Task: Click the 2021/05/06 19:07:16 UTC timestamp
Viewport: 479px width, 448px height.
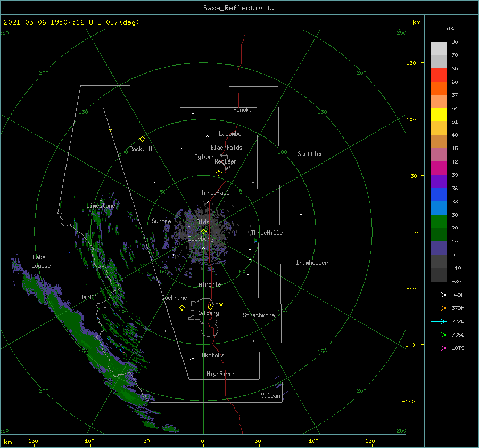Action: [71, 22]
